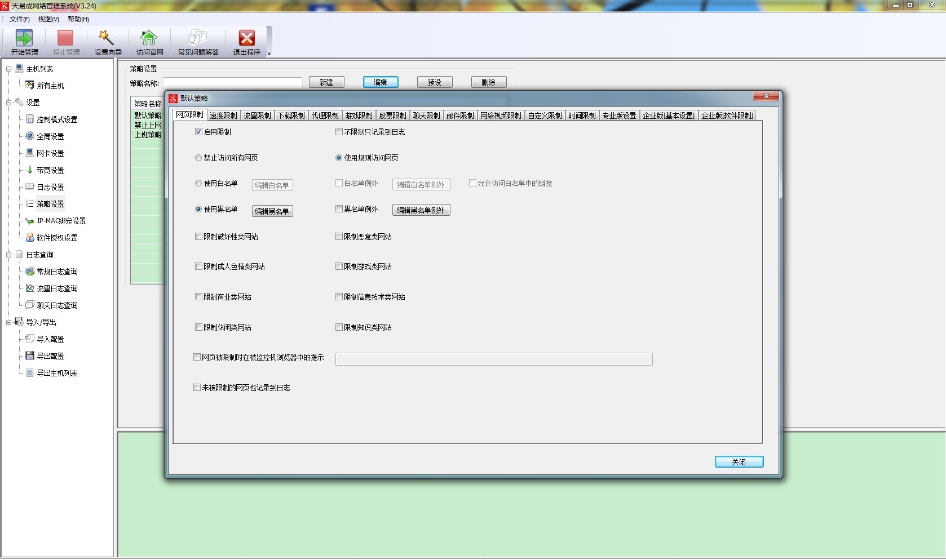Collapse the 导入/导出 tree node
This screenshot has width=946, height=560.
pyautogui.click(x=9, y=322)
